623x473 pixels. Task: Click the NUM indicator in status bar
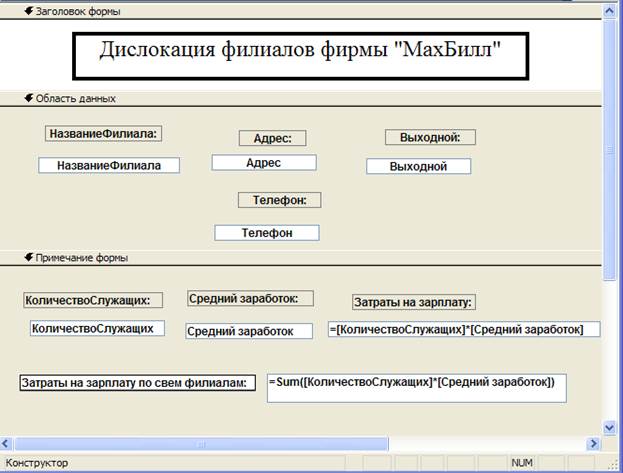pyautogui.click(x=522, y=463)
